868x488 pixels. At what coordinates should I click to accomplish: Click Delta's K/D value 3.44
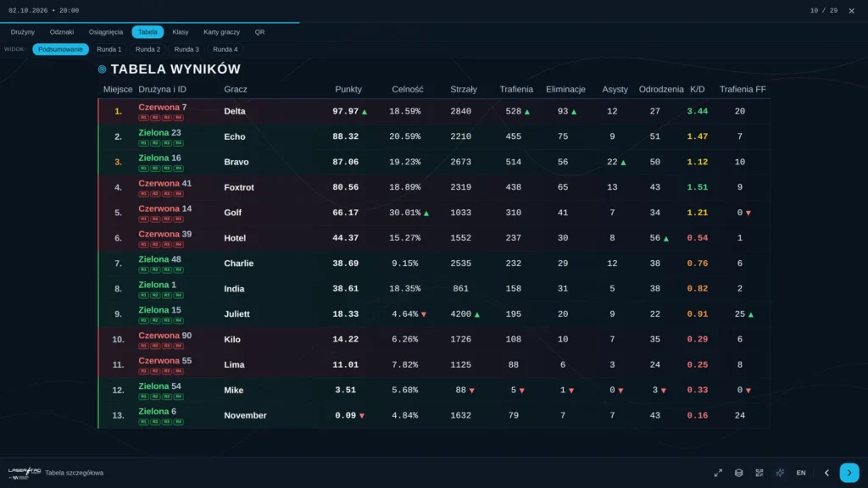click(698, 111)
